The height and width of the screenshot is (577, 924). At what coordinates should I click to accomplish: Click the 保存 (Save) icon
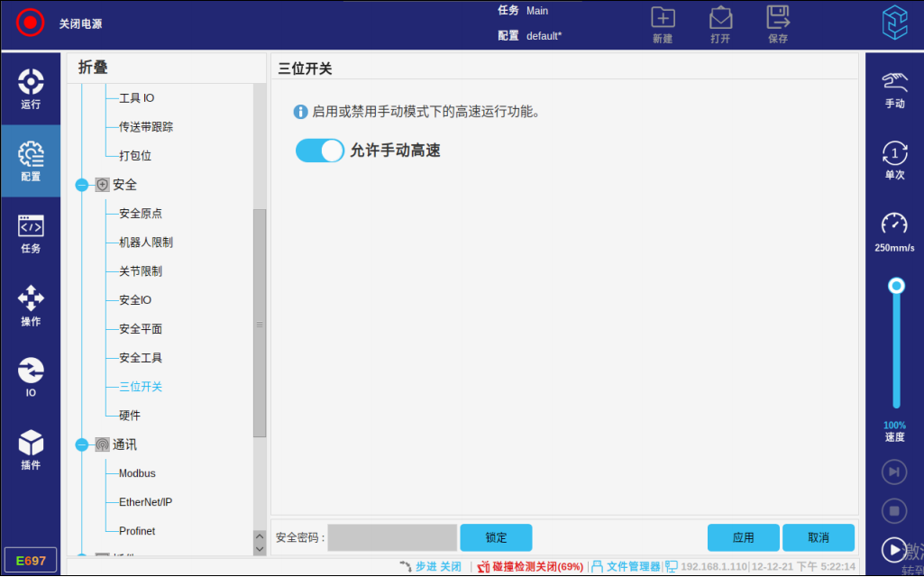point(777,23)
